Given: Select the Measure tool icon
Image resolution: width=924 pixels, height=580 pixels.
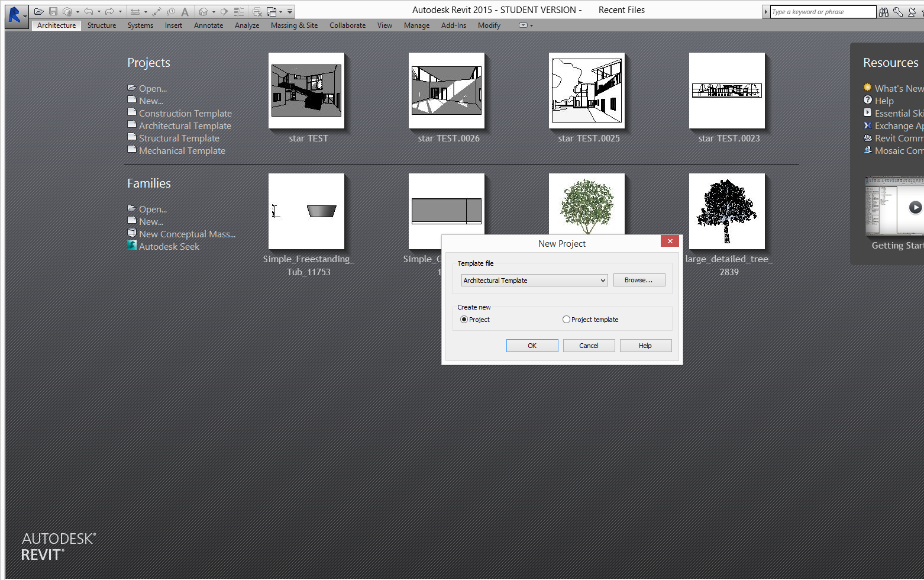Looking at the screenshot, I should pyautogui.click(x=135, y=12).
